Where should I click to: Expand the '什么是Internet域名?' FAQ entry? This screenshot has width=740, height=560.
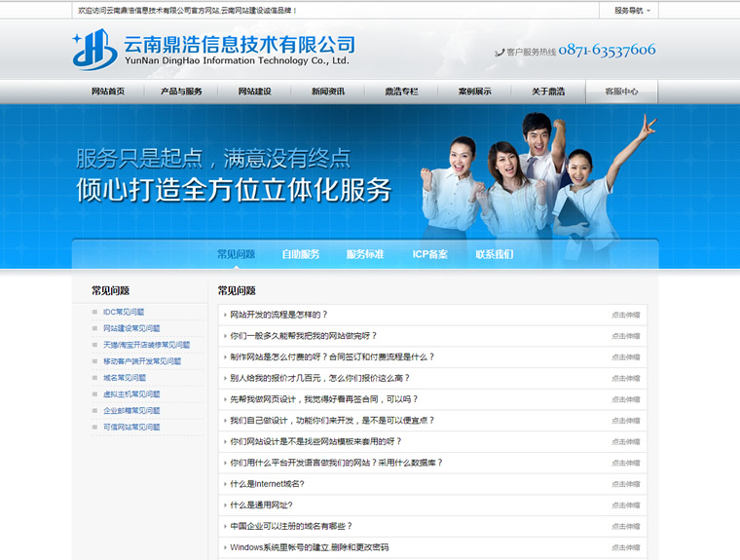coord(267,484)
